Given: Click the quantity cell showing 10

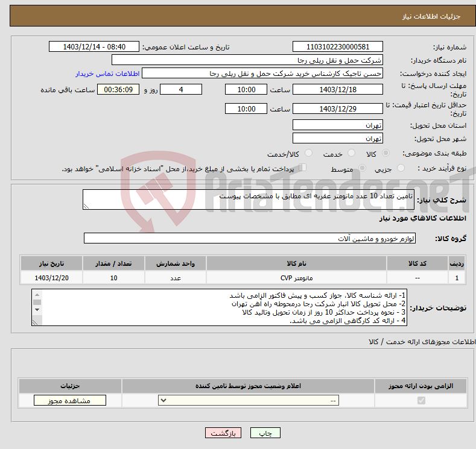Looking at the screenshot, I should [113, 278].
